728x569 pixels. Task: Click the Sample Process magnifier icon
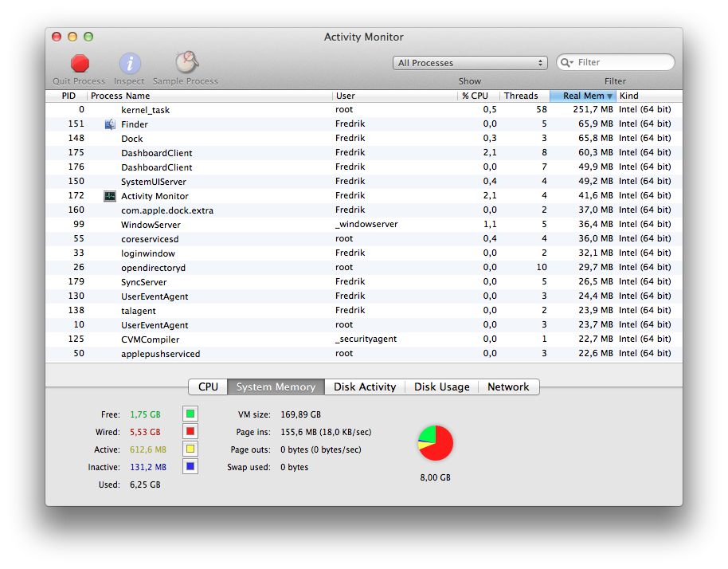pos(186,62)
